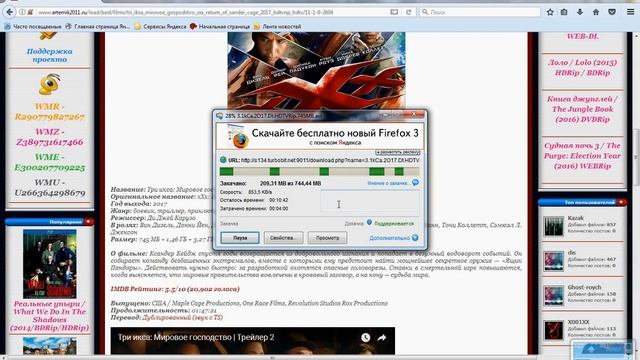The height and width of the screenshot is (360, 640).
Task: Open bookmark Главная страница Ян...
Action: click(x=98, y=27)
